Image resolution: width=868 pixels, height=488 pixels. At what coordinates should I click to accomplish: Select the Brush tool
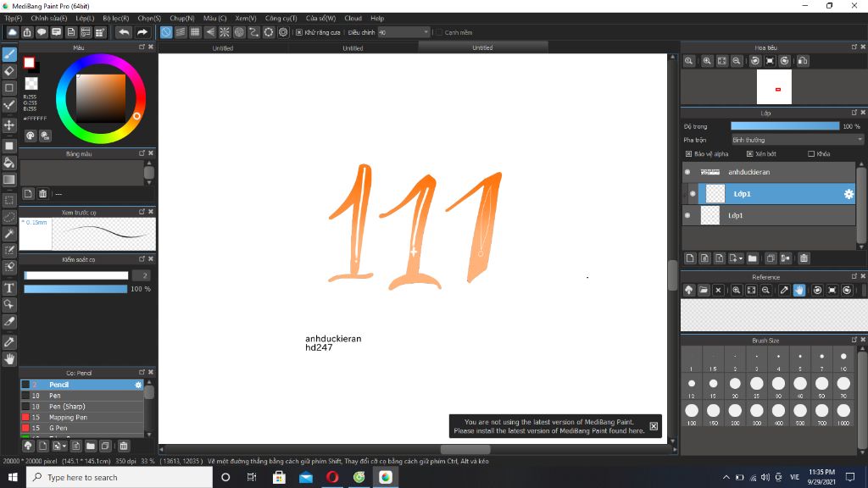(x=9, y=54)
